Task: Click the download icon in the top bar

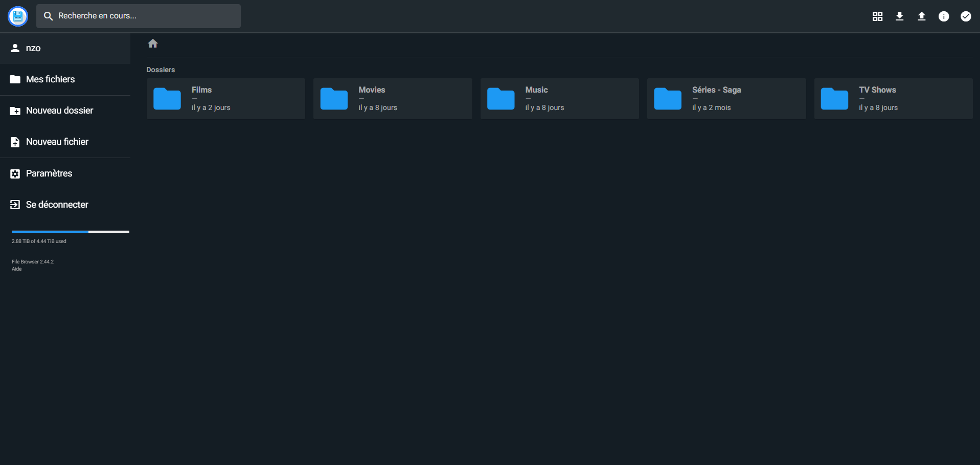Action: 899,16
